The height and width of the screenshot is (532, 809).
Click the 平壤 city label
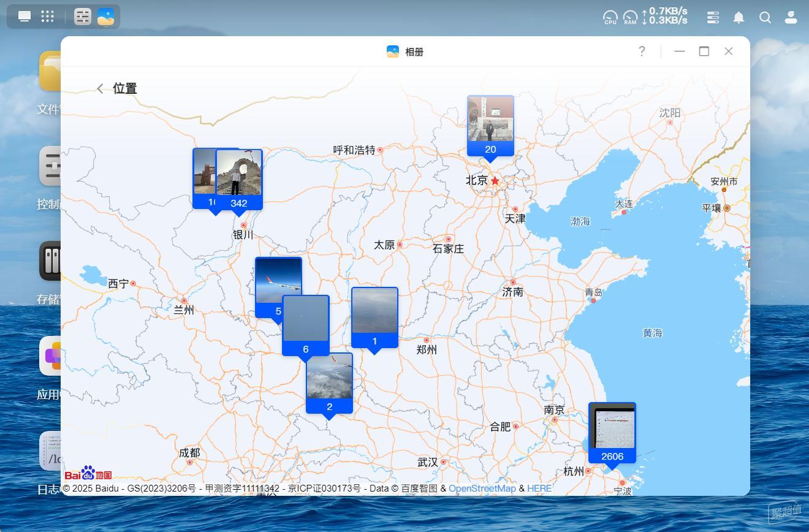pyautogui.click(x=712, y=208)
